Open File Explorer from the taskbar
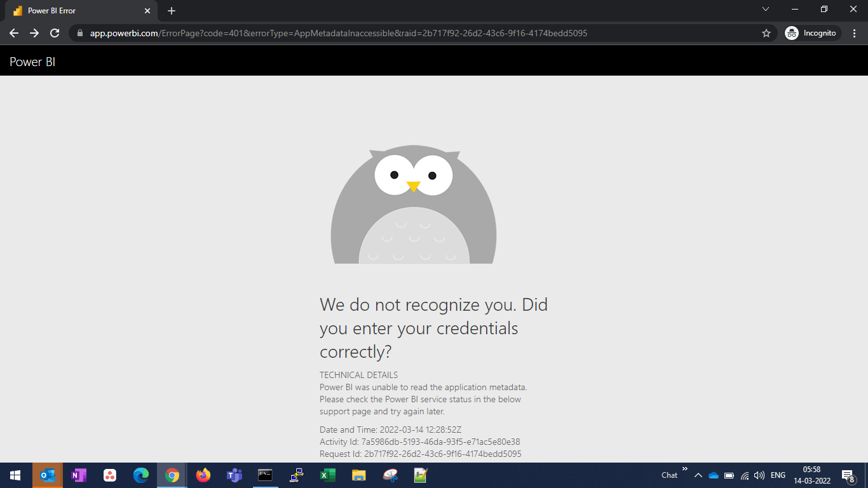This screenshot has width=868, height=488. click(x=358, y=475)
